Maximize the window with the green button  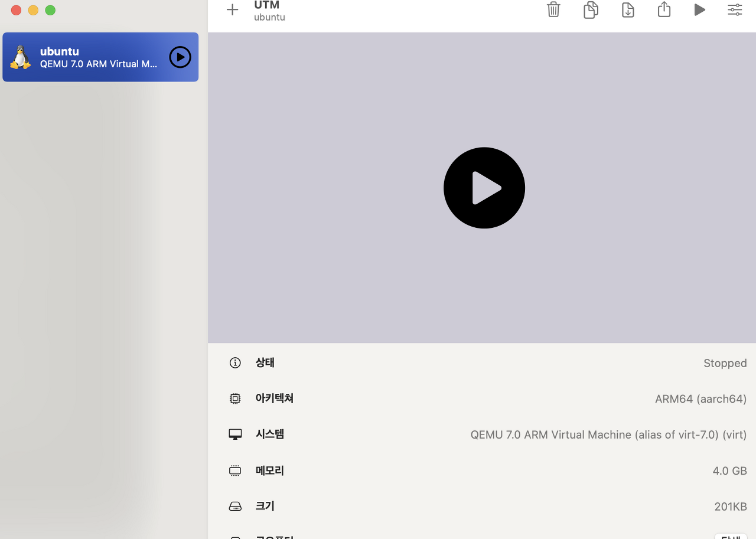(x=50, y=10)
